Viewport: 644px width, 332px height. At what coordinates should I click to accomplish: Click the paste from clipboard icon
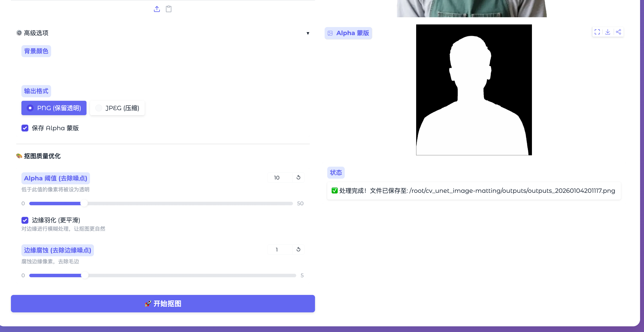coord(169,9)
